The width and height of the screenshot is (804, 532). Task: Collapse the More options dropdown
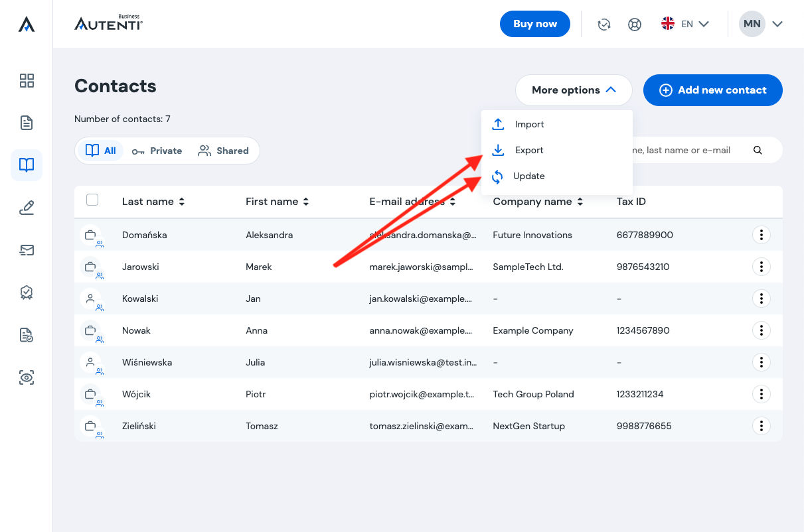coord(574,90)
